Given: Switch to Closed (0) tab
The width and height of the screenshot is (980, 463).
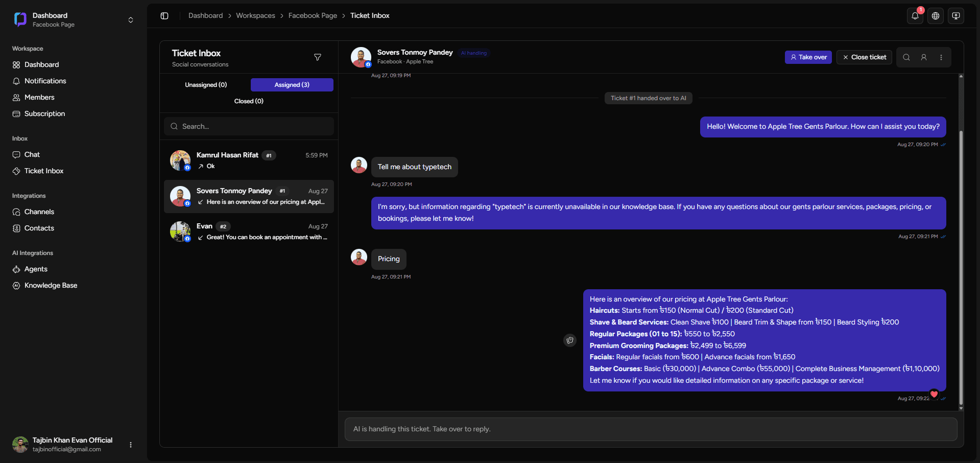Looking at the screenshot, I should pos(249,101).
